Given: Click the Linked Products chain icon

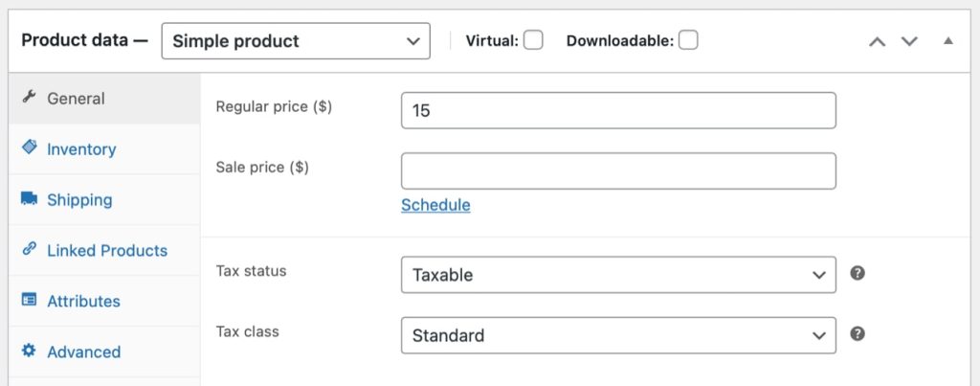Looking at the screenshot, I should (29, 248).
